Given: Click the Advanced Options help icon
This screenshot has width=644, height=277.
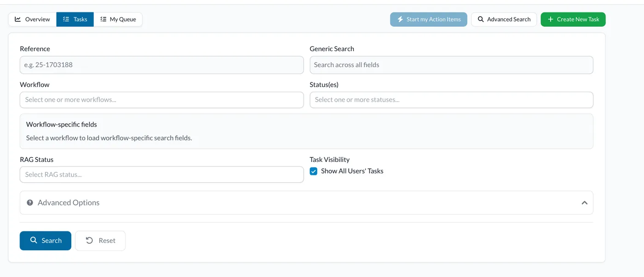Looking at the screenshot, I should tap(30, 203).
